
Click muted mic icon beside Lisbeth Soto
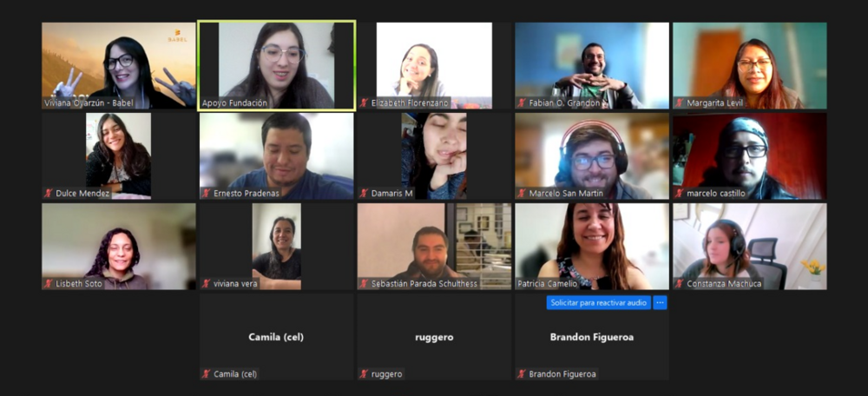[x=48, y=284]
